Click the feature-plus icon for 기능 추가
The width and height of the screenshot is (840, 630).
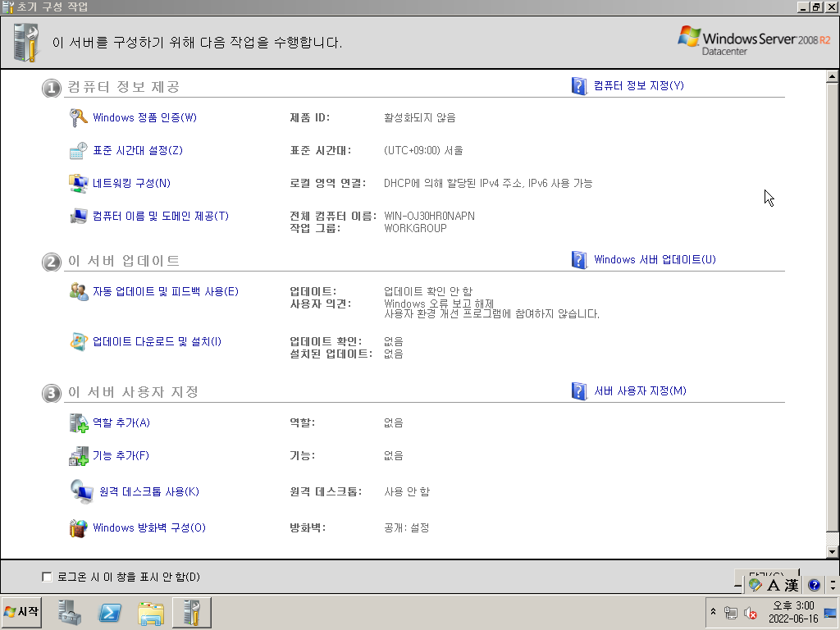pos(78,456)
